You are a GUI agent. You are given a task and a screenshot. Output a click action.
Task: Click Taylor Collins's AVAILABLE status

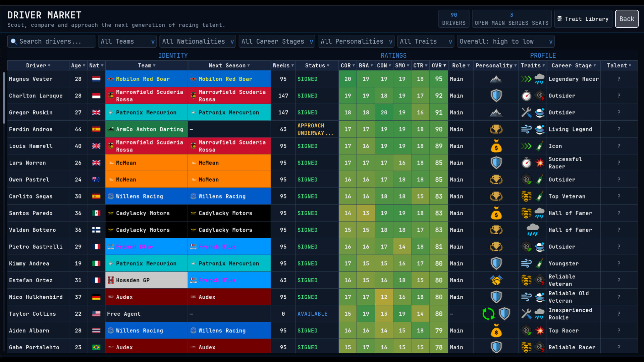pos(312,314)
